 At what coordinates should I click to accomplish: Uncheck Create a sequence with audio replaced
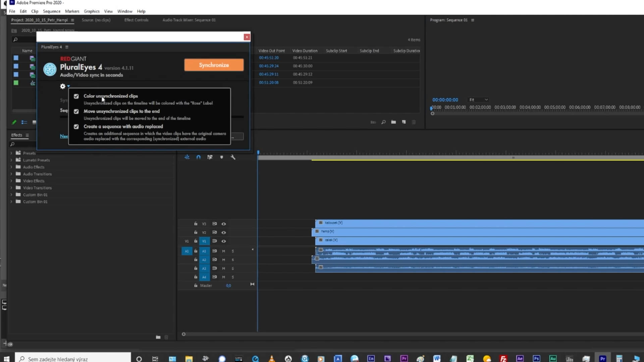click(x=76, y=127)
